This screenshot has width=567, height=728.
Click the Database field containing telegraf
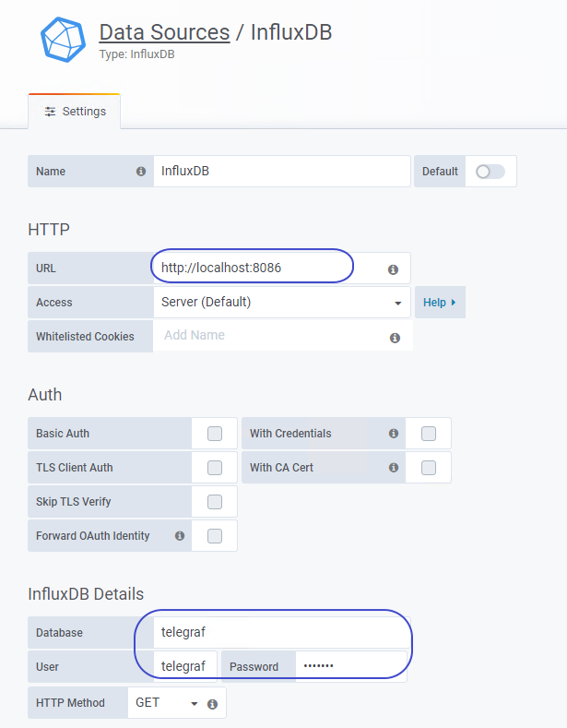(282, 632)
